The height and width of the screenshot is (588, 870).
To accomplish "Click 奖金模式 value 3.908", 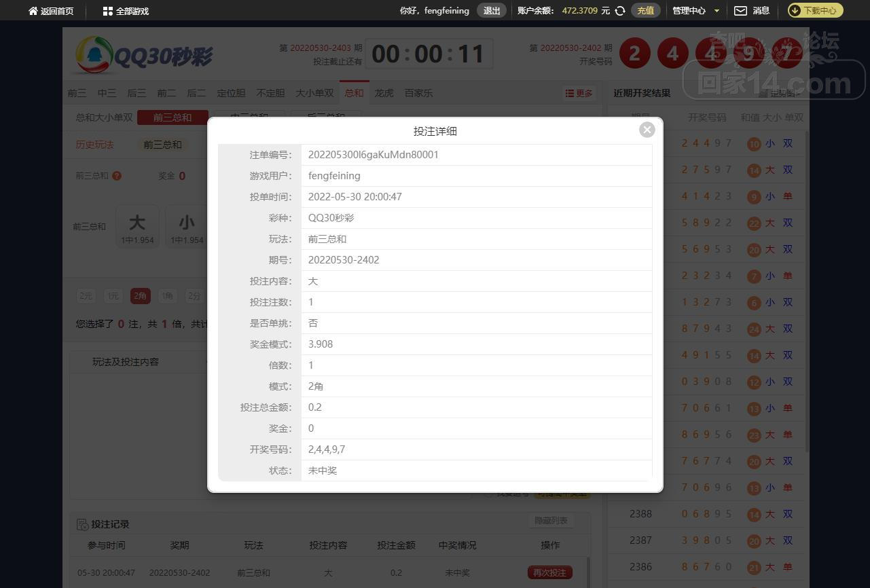I will [x=321, y=344].
